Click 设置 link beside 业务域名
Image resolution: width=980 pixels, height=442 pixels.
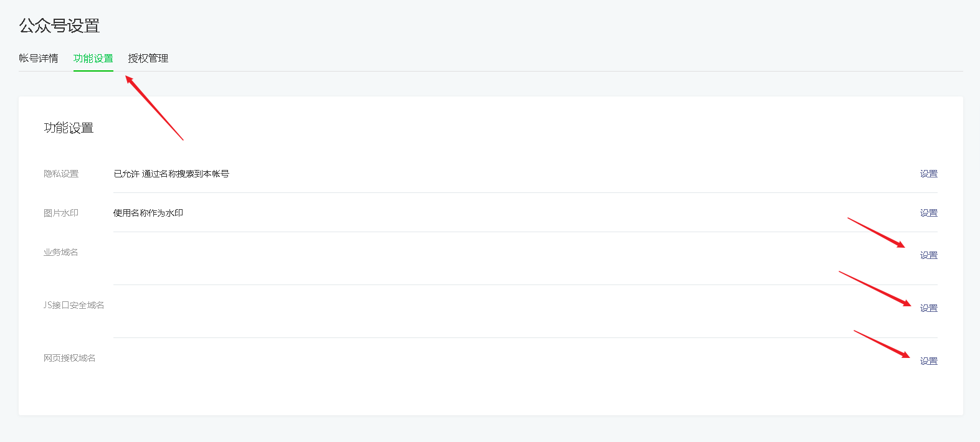coord(928,255)
